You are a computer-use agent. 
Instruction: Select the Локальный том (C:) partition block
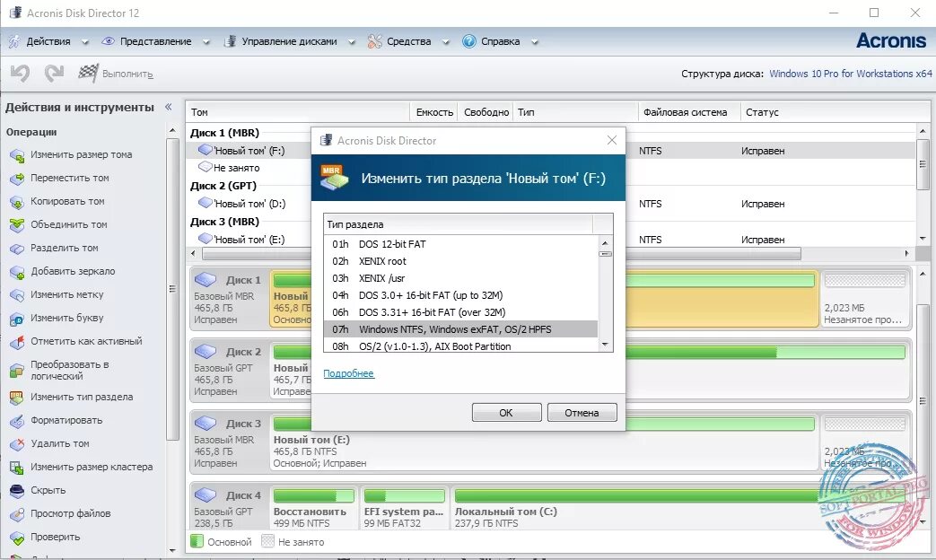coord(680,507)
